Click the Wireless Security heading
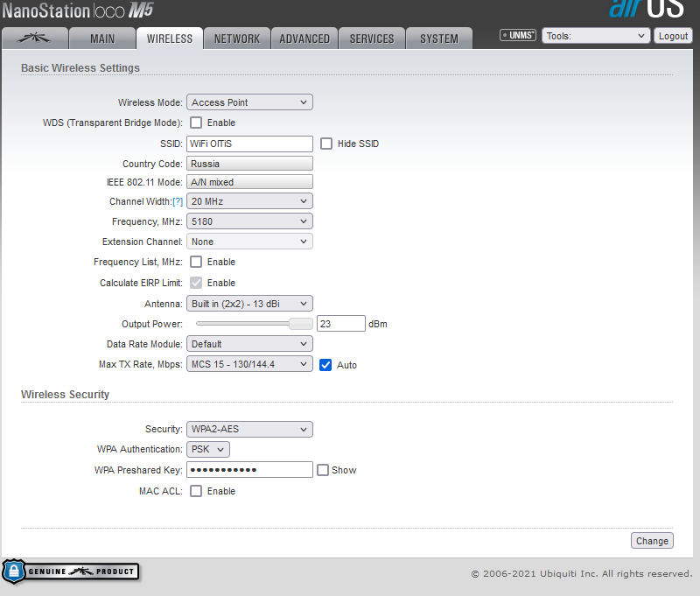 [x=65, y=395]
